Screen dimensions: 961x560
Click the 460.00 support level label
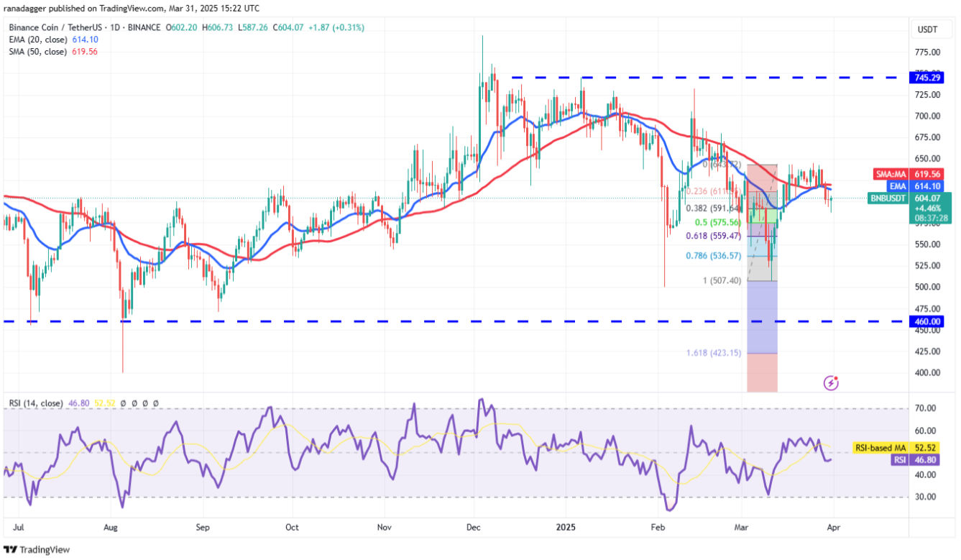point(924,321)
